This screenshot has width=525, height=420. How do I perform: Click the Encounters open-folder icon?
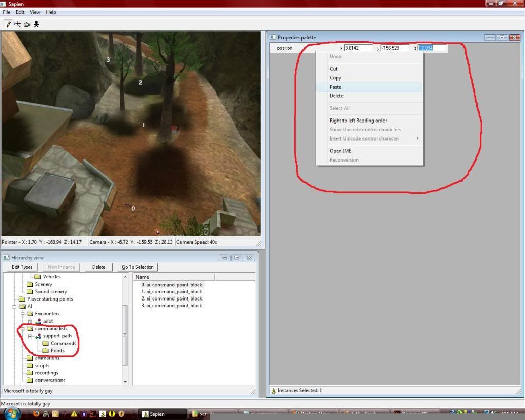(x=30, y=313)
